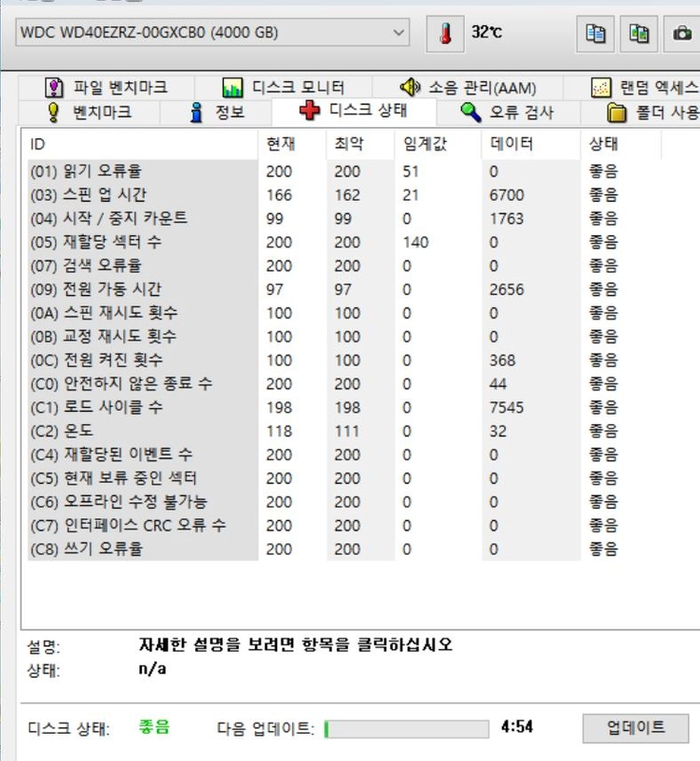The image size is (700, 761).
Task: Click the camera screenshot icon
Action: tap(682, 34)
